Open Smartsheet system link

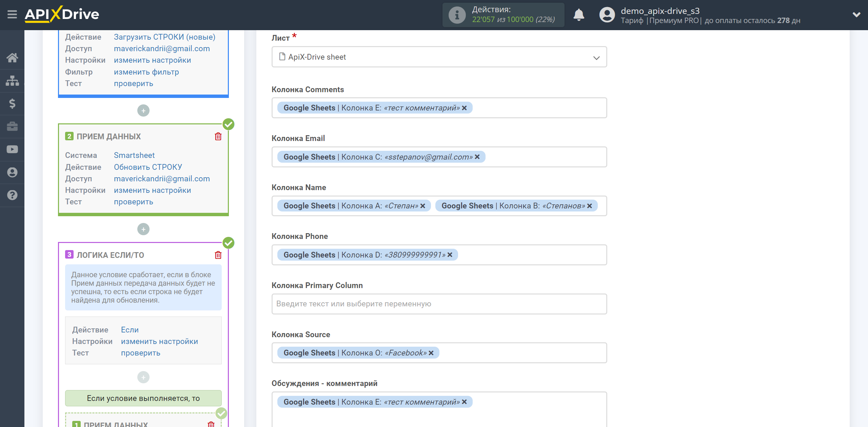click(134, 155)
